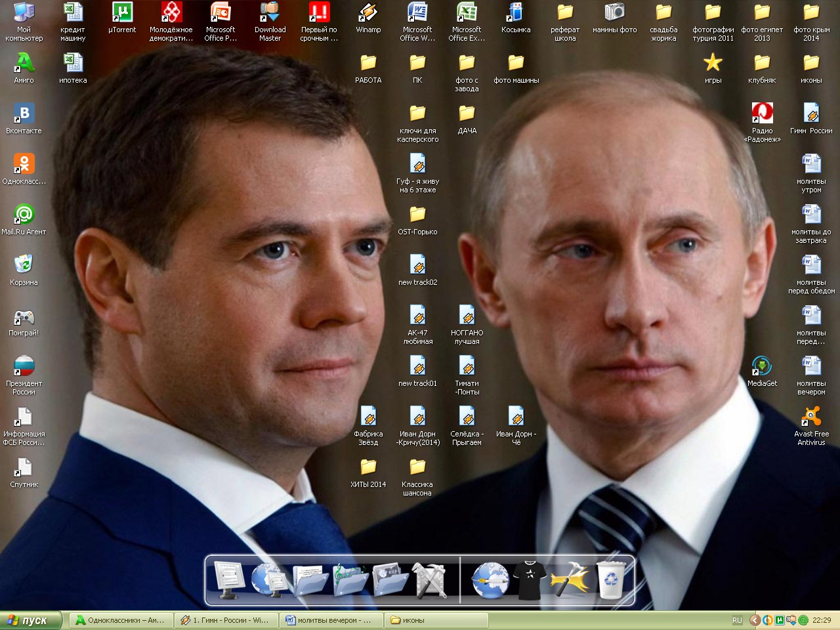Screen dimensions: 840x630
Task: Click the dock's recycle bin icon
Action: coord(611,579)
